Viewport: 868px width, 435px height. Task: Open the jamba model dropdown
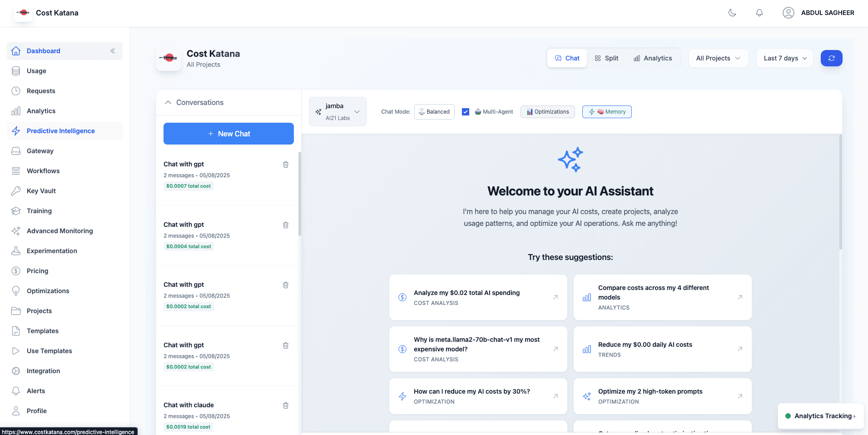(337, 112)
